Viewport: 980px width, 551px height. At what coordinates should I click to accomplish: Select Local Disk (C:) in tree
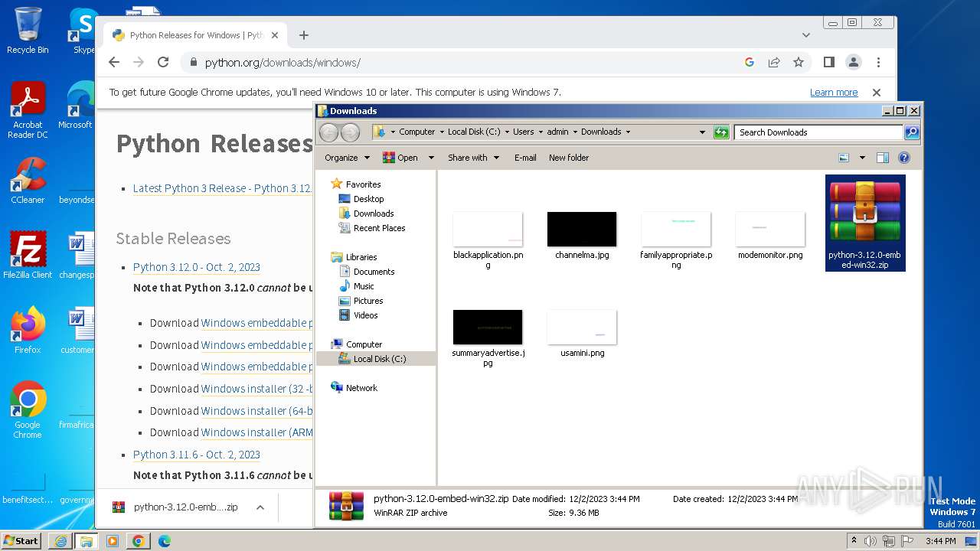click(x=380, y=359)
